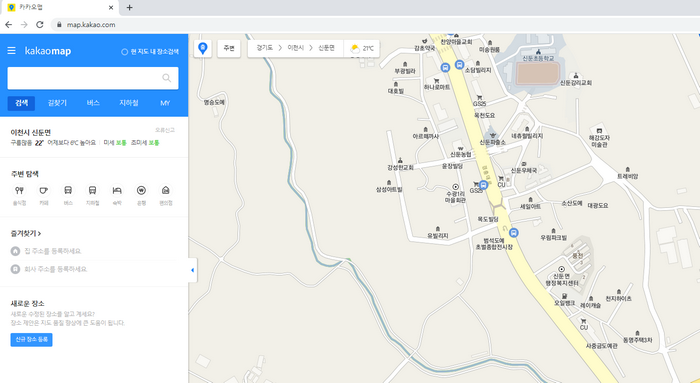Image resolution: width=700 pixels, height=383 pixels.
Task: Select 신둔농협 on the map
Action: pos(460,152)
